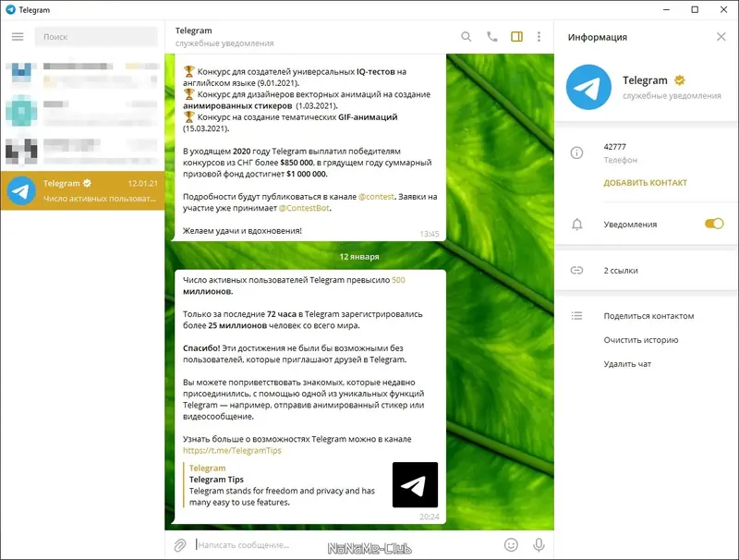Click the Telegram avatar in chat list
Screen dimensions: 739x560
pos(21,190)
